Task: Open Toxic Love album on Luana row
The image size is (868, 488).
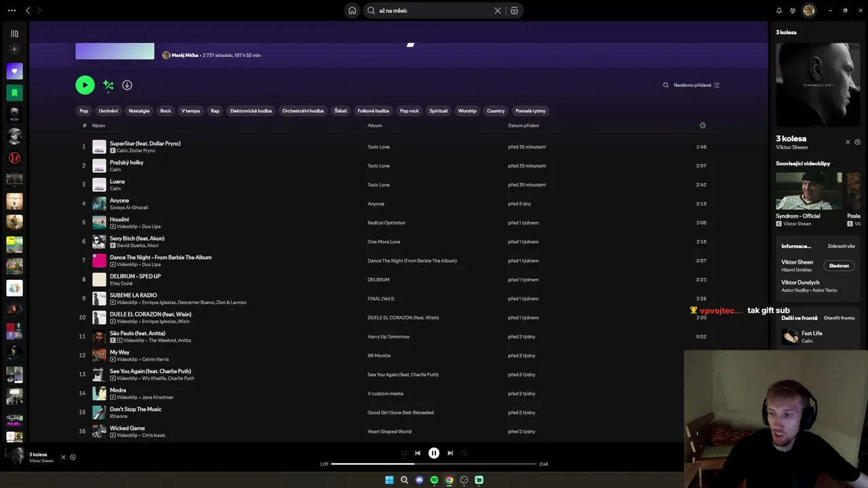Action: [378, 185]
